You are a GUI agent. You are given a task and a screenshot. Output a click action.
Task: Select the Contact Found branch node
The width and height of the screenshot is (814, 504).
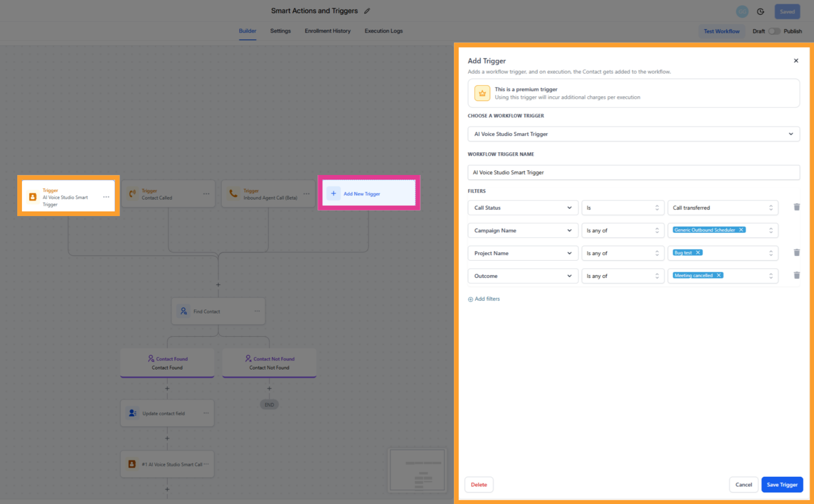pyautogui.click(x=167, y=363)
